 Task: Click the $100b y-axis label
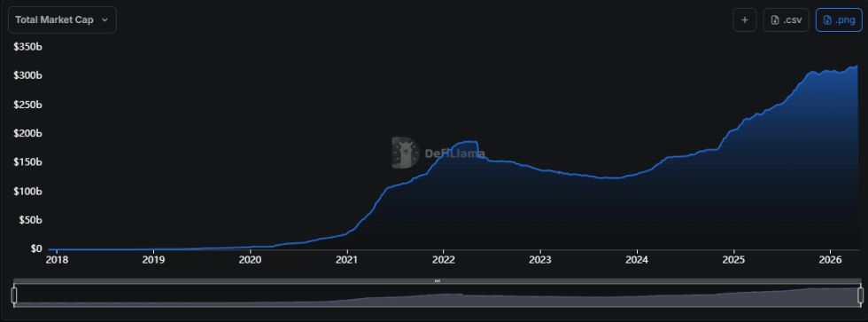(27, 192)
